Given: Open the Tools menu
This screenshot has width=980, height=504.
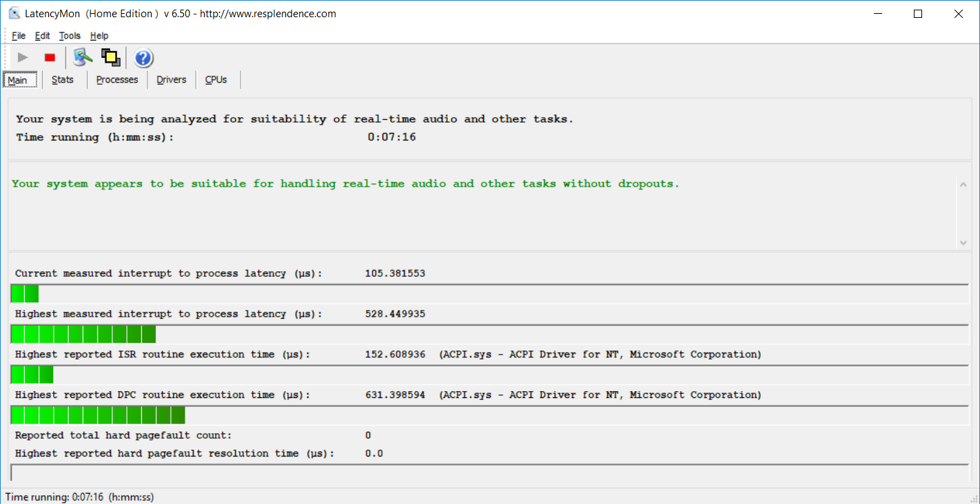Looking at the screenshot, I should tap(70, 36).
